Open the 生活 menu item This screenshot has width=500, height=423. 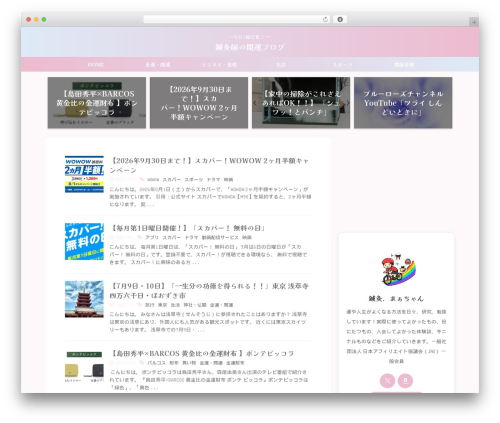(281, 65)
